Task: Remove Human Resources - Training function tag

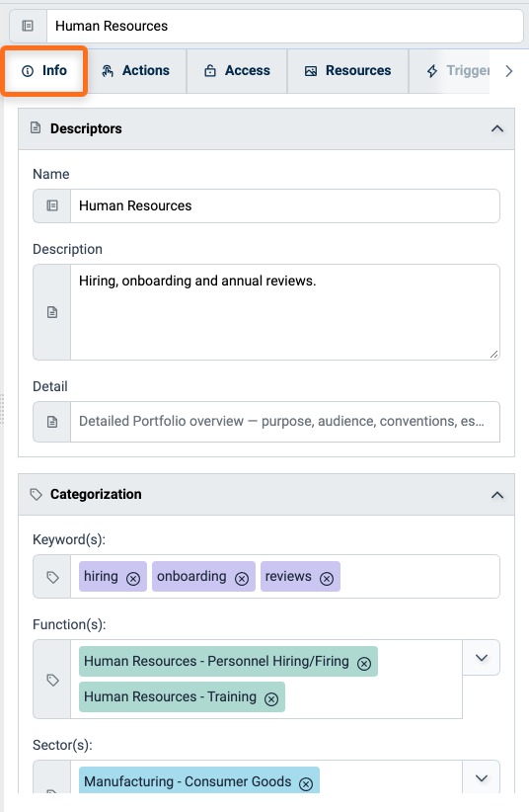Action: coord(271,699)
